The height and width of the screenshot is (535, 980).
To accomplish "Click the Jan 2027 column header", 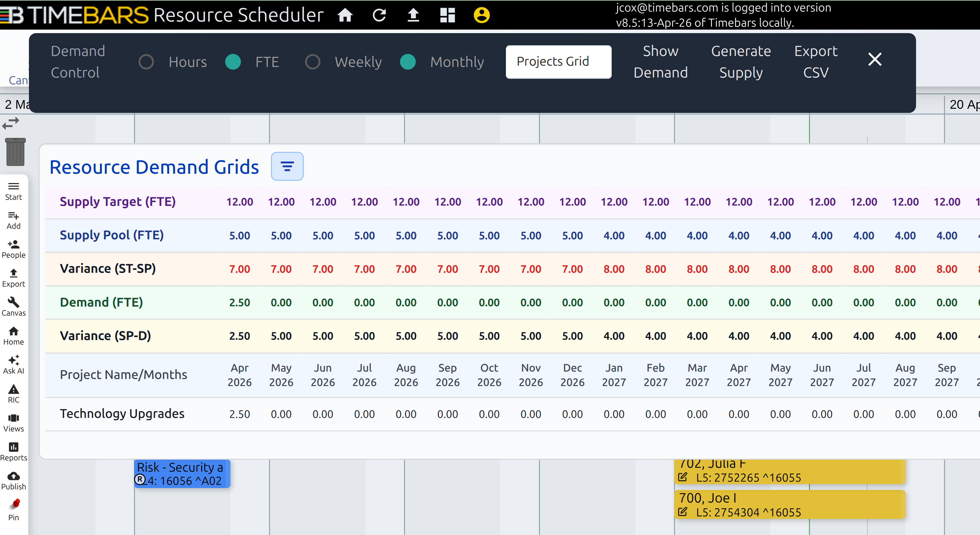I will (x=614, y=375).
